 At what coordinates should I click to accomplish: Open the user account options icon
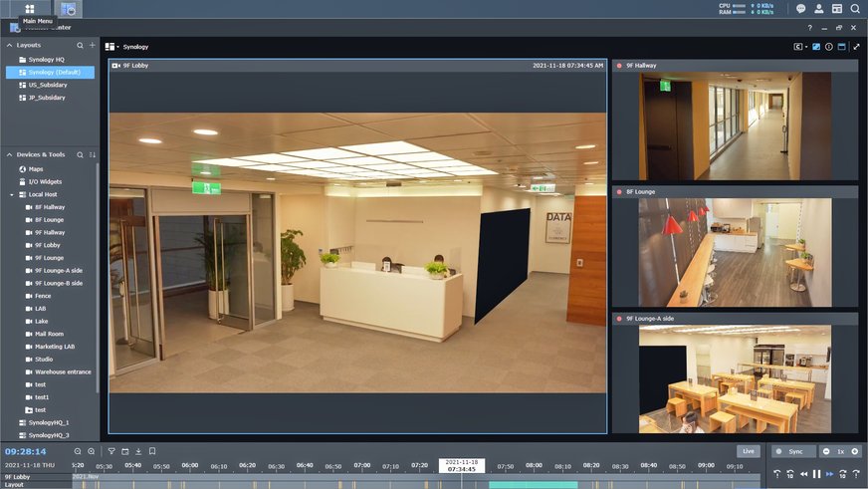(x=818, y=8)
